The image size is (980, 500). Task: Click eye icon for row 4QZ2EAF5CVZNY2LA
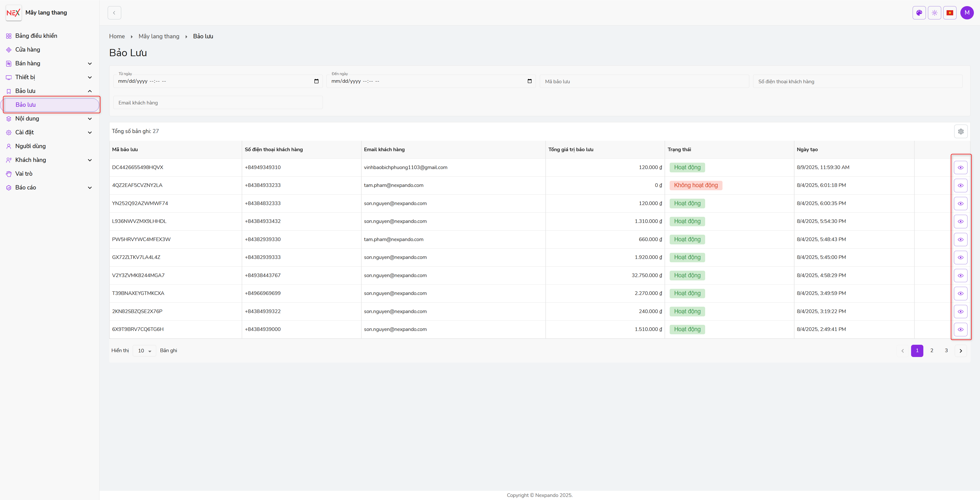[x=960, y=185]
